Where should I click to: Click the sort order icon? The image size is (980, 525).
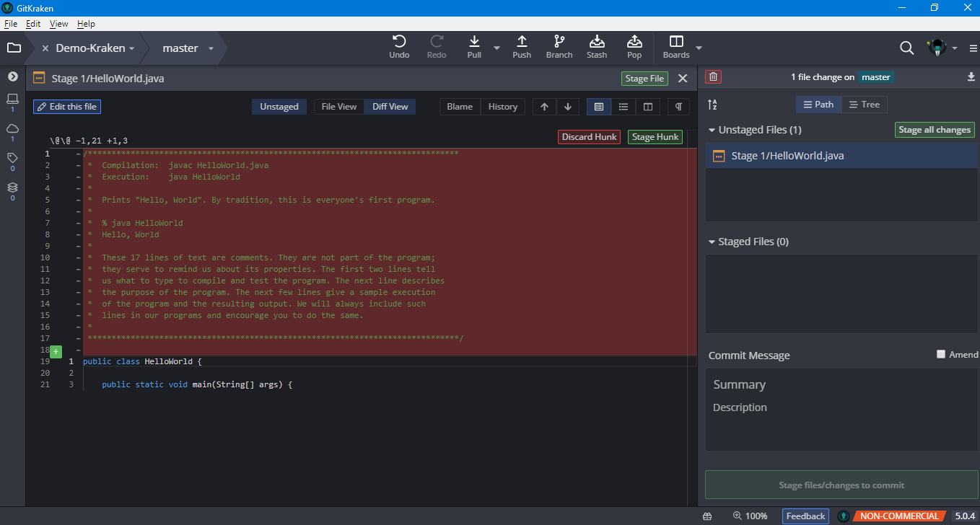pyautogui.click(x=712, y=105)
